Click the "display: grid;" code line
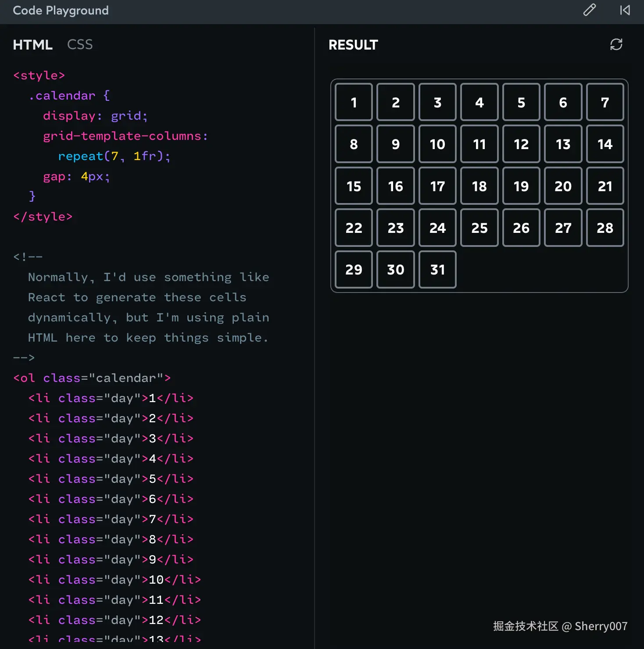This screenshot has width=644, height=649. (x=95, y=116)
